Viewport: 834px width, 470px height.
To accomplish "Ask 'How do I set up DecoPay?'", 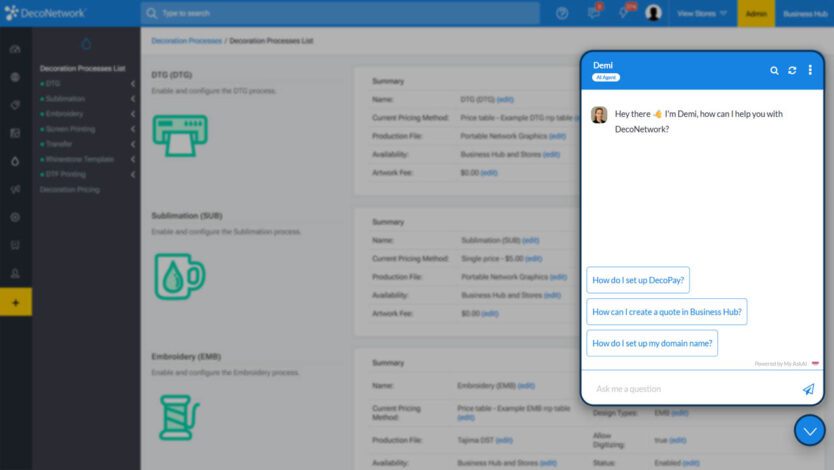I will pos(638,280).
